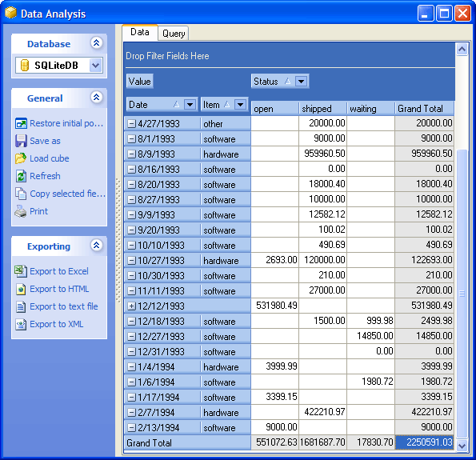
Task: Click the Export to HTML link
Action: [x=59, y=289]
